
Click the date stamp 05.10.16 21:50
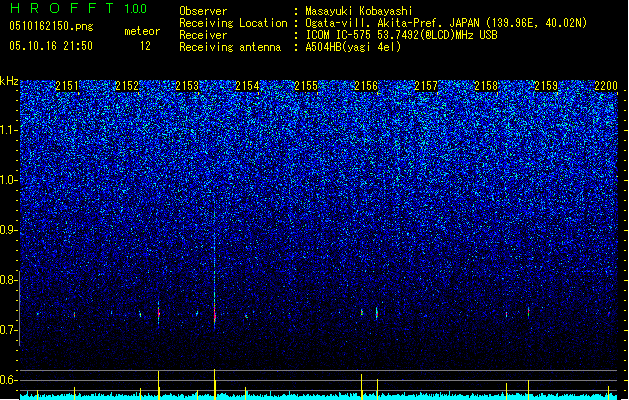(51, 46)
